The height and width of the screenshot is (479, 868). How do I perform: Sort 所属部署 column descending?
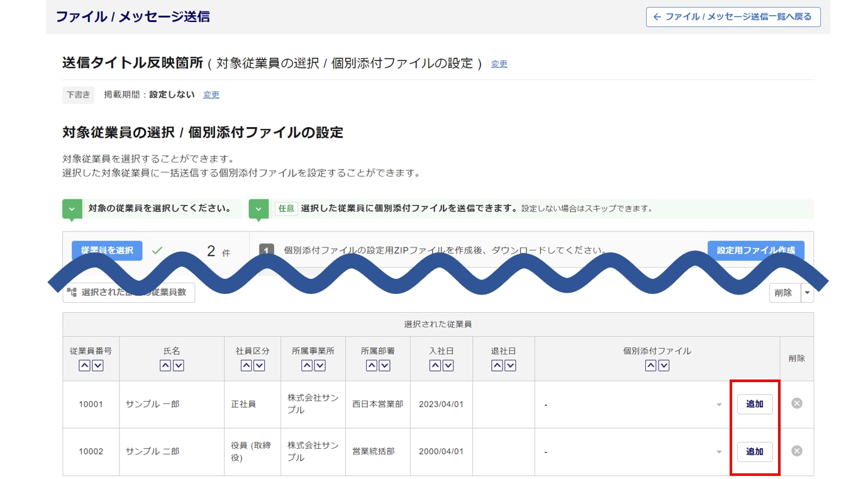click(385, 366)
